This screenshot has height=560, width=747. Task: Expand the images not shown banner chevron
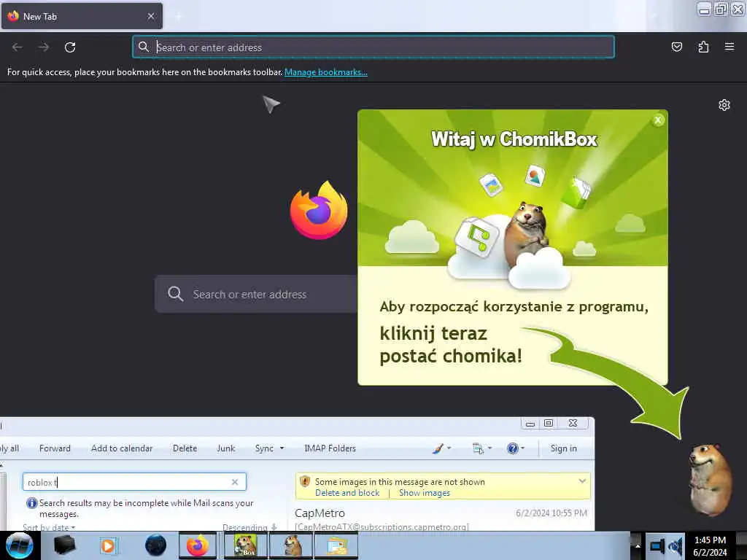click(582, 481)
